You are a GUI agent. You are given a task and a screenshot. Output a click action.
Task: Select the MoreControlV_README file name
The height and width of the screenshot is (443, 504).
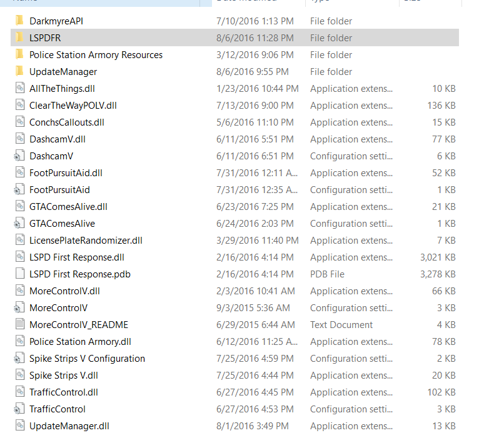point(79,325)
